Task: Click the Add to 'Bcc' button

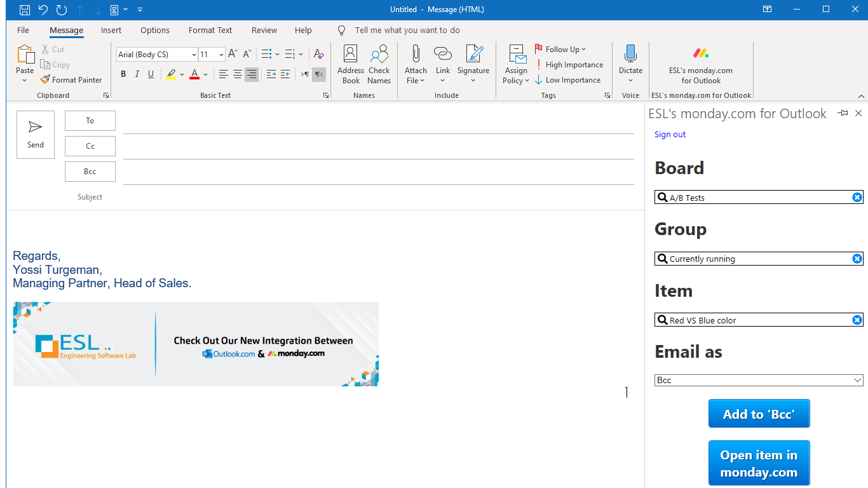Action: click(x=759, y=414)
